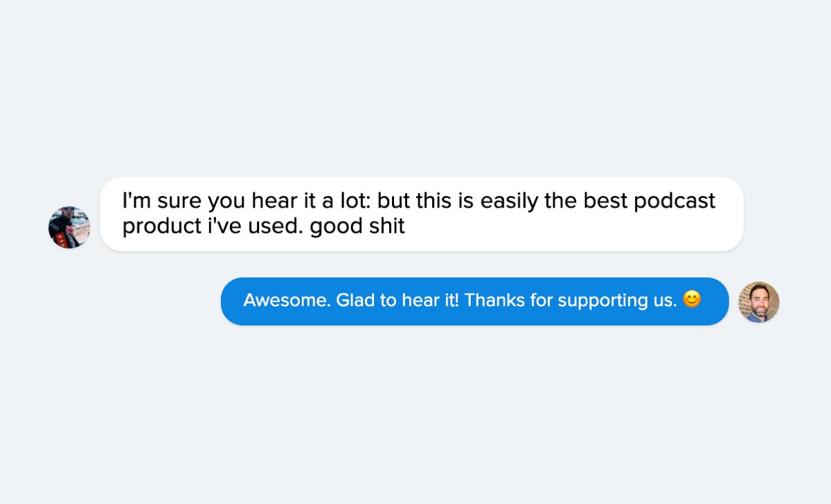Click the word "podcast" in the message
The image size is (831, 504).
674,201
